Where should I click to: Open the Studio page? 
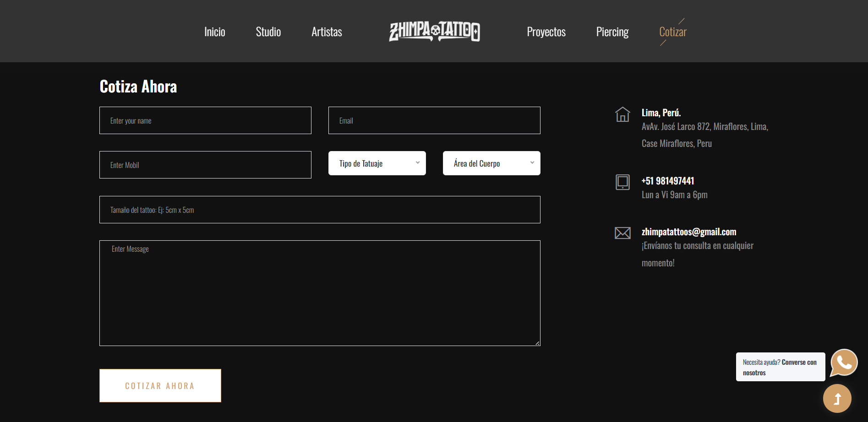point(268,32)
